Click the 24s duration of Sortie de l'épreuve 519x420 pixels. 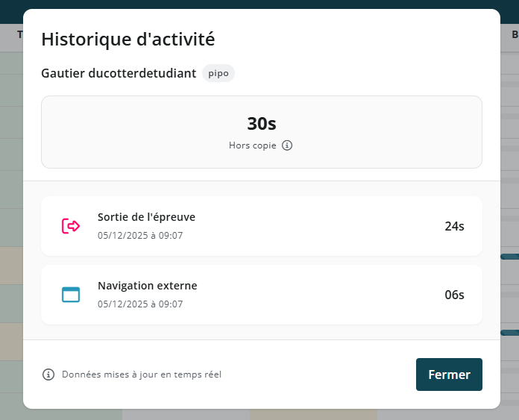[x=454, y=226]
